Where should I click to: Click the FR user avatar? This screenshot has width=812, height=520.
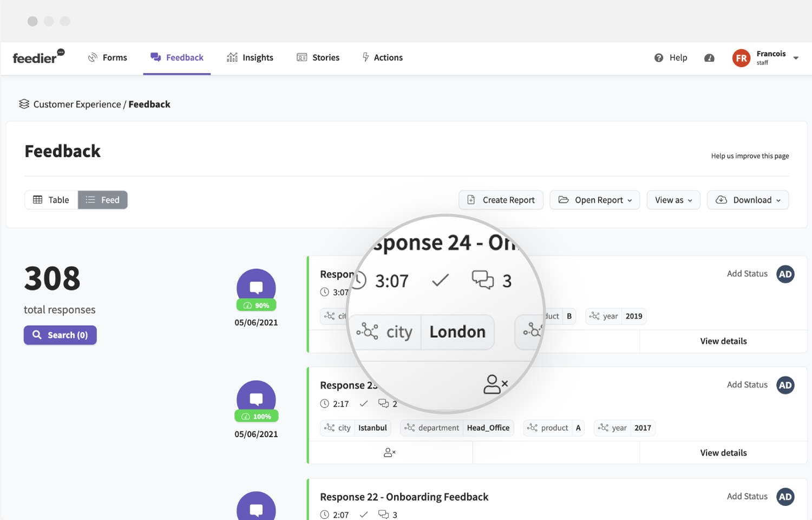coord(741,58)
